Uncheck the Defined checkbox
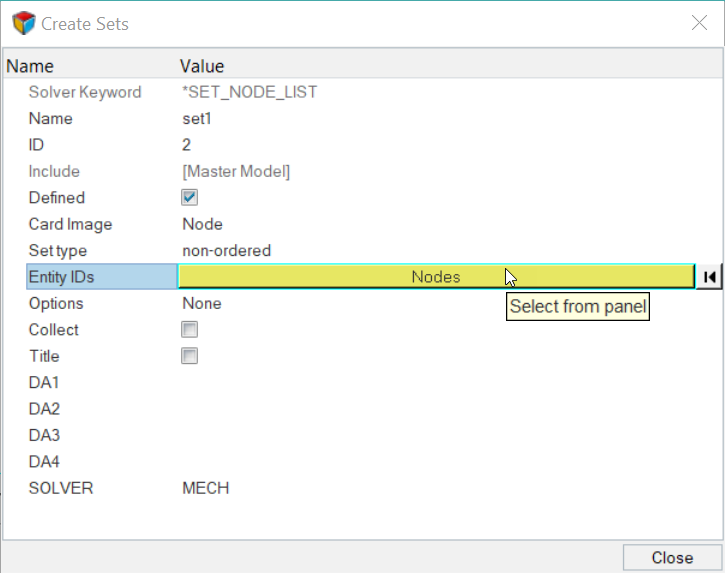The height and width of the screenshot is (573, 725). click(x=190, y=198)
